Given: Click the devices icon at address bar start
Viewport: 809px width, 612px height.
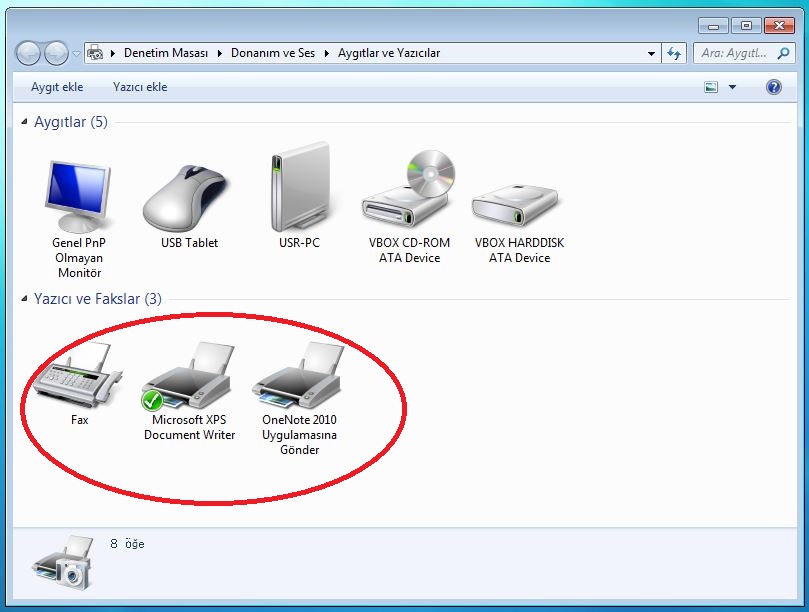Looking at the screenshot, I should coord(95,53).
